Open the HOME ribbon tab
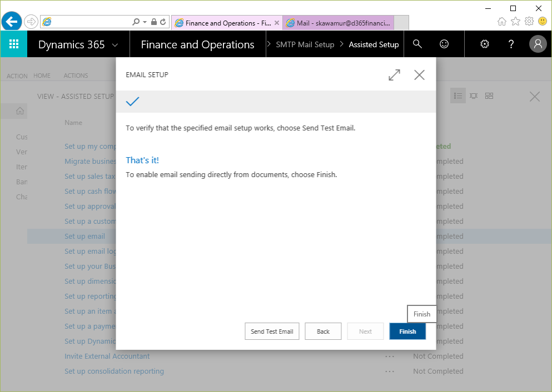552x392 pixels. (x=42, y=76)
